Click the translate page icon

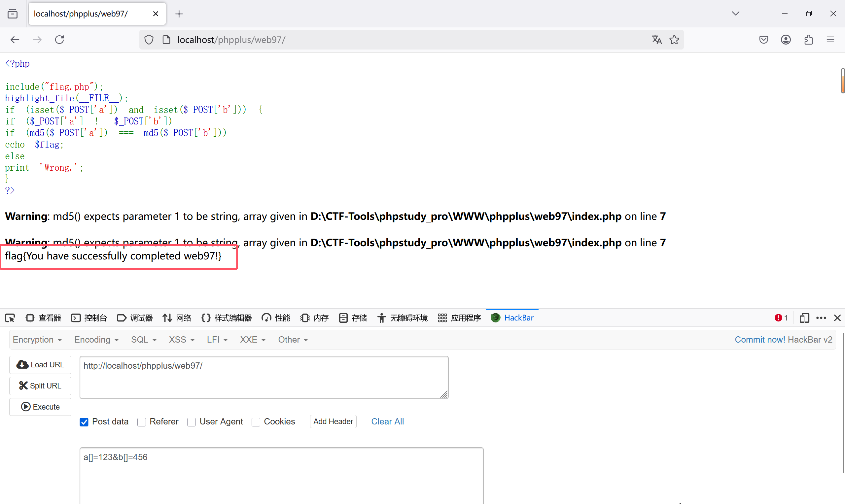click(x=656, y=40)
